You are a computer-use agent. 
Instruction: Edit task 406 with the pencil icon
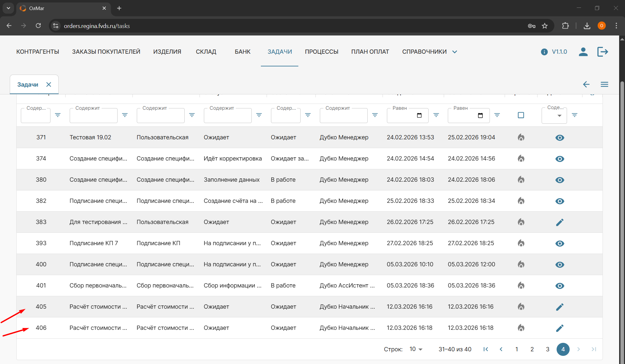(x=560, y=328)
